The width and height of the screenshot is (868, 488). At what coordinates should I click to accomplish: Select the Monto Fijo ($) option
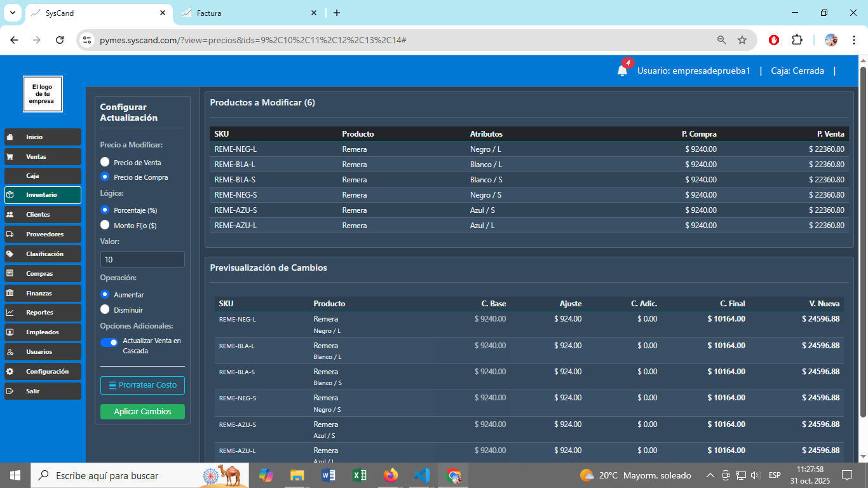click(105, 225)
